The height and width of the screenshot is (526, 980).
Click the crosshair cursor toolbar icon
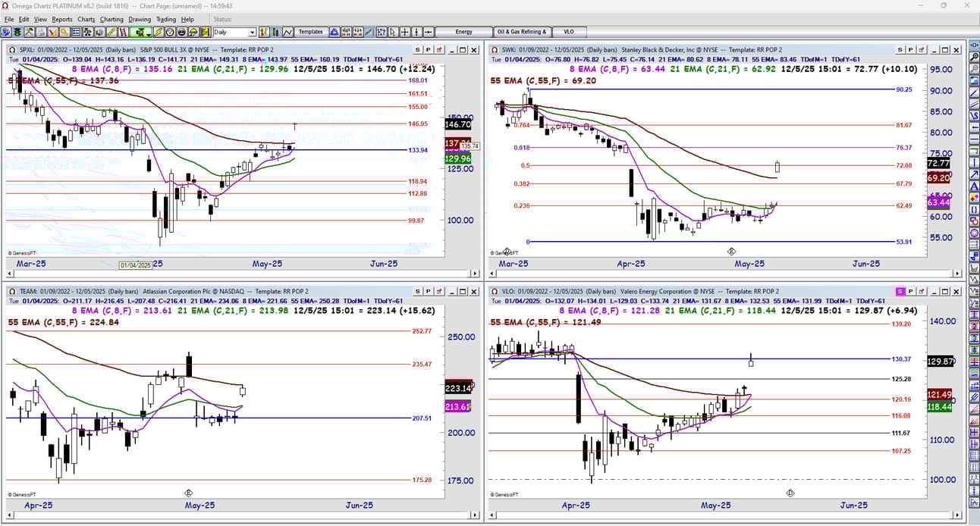click(404, 33)
